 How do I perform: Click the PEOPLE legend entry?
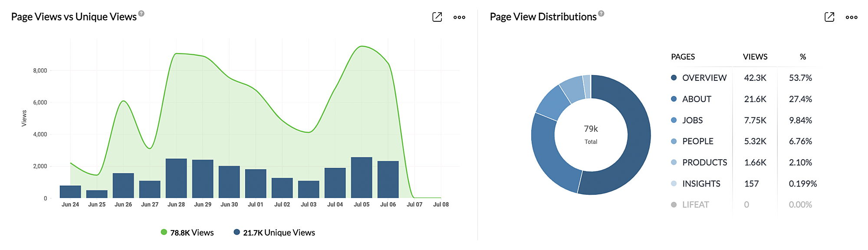point(692,141)
